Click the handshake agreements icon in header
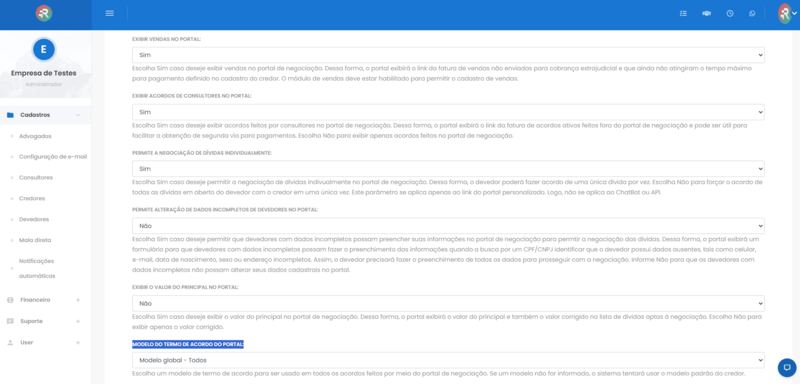 click(707, 14)
